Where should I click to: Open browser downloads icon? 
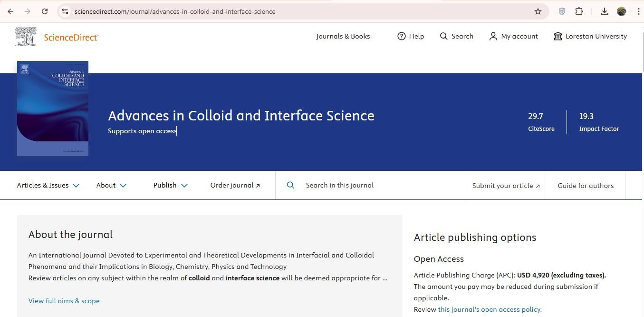[605, 11]
